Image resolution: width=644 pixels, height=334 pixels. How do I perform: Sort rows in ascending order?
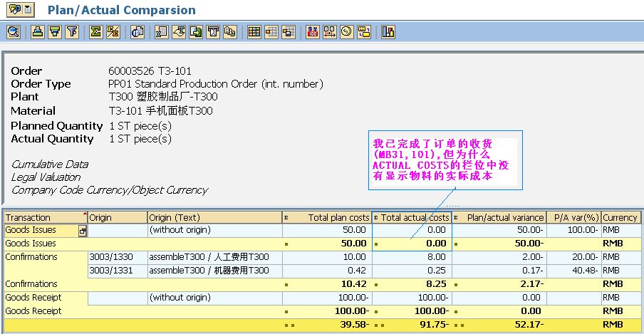tap(38, 31)
